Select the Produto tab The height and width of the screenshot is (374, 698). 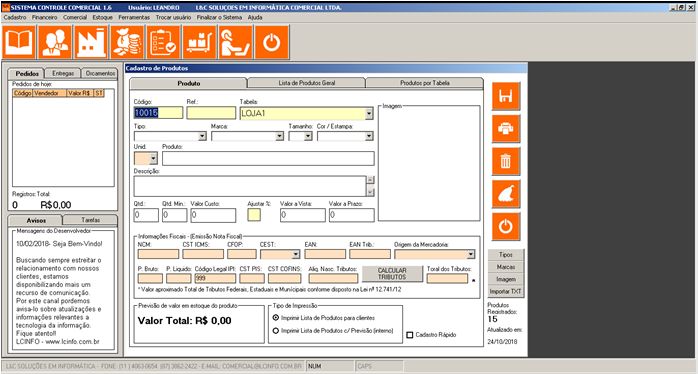188,84
